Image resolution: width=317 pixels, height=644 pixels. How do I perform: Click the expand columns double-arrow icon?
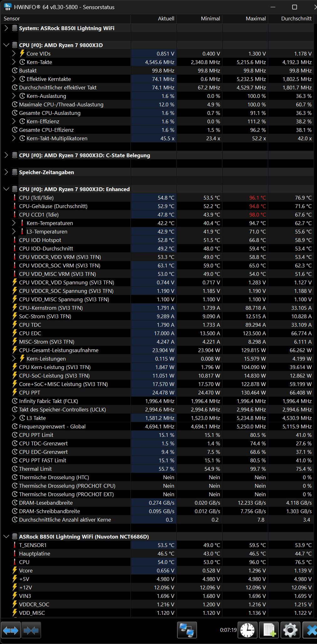[x=11, y=630]
